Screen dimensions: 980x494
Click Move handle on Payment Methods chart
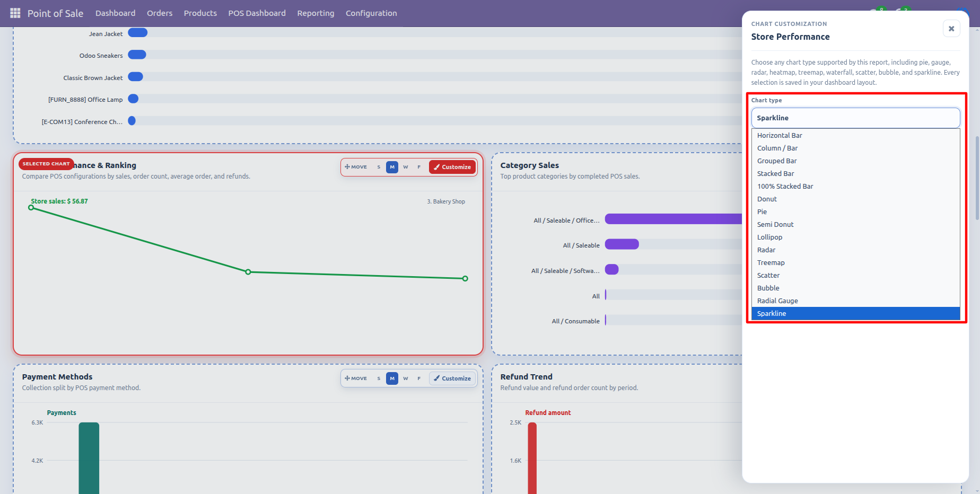pyautogui.click(x=356, y=378)
